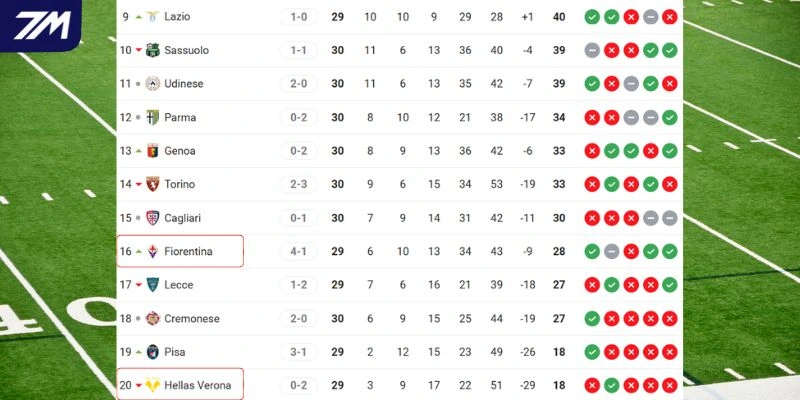Click Lazio's first green form indicator
This screenshot has height=400, width=800.
[592, 17]
